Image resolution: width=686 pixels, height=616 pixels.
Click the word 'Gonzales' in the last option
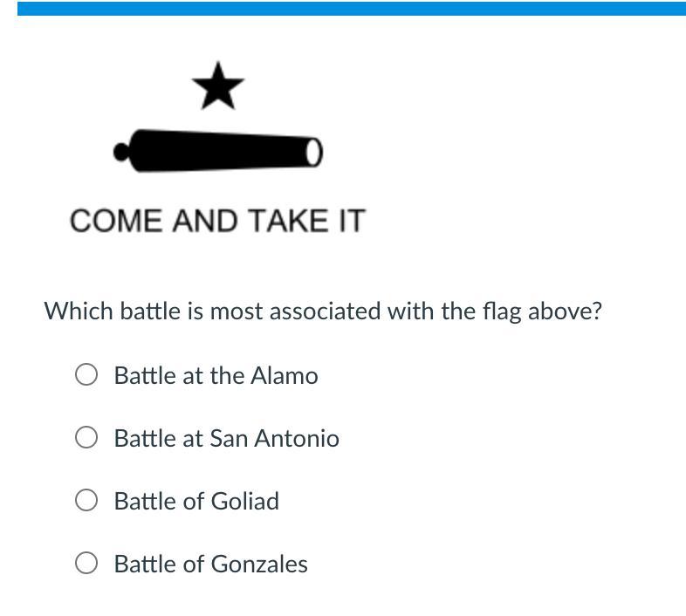click(x=259, y=564)
